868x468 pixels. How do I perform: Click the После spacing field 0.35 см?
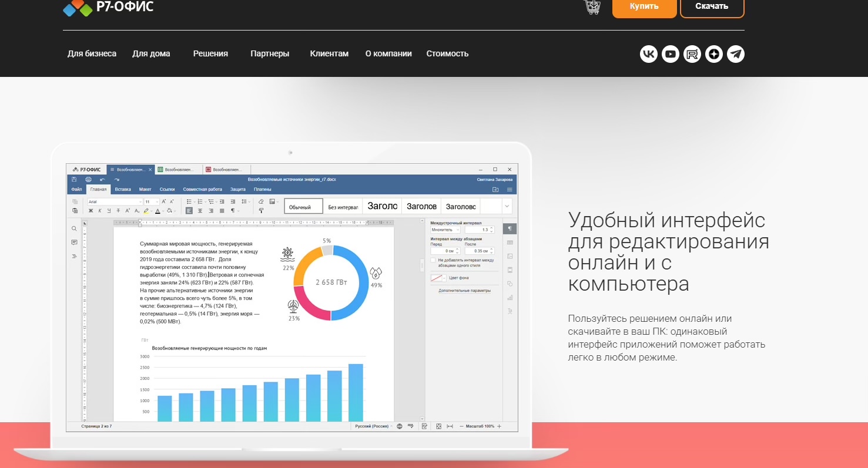tap(480, 251)
